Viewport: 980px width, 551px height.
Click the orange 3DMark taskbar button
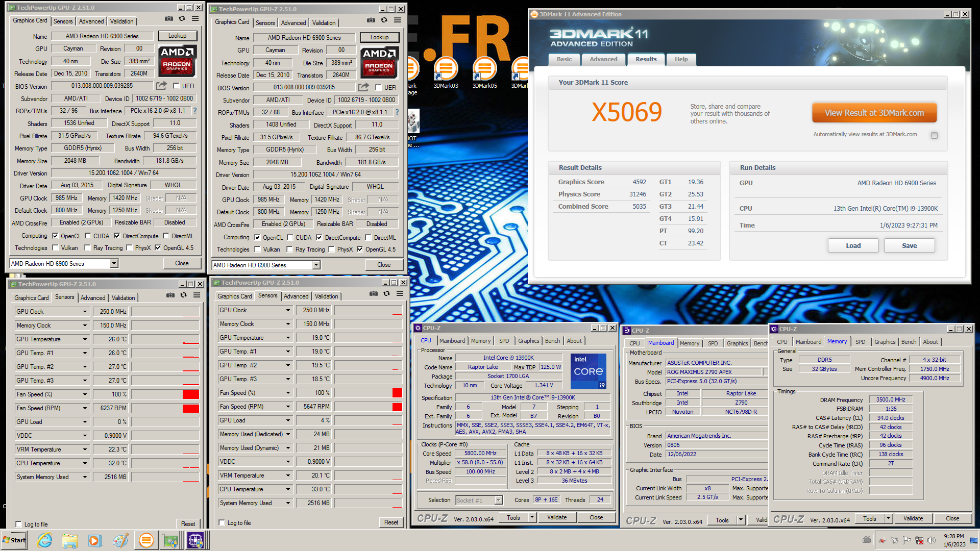coord(146,540)
